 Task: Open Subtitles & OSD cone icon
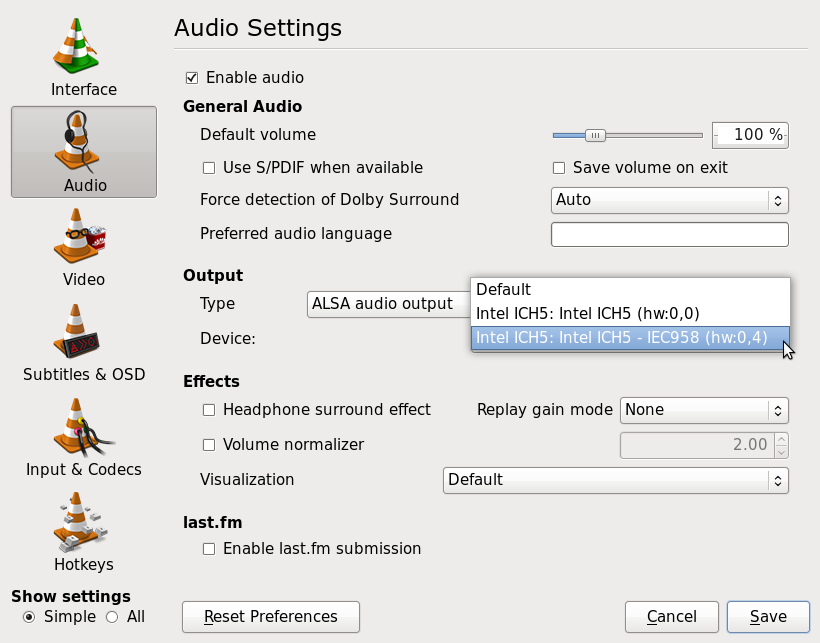click(x=76, y=331)
